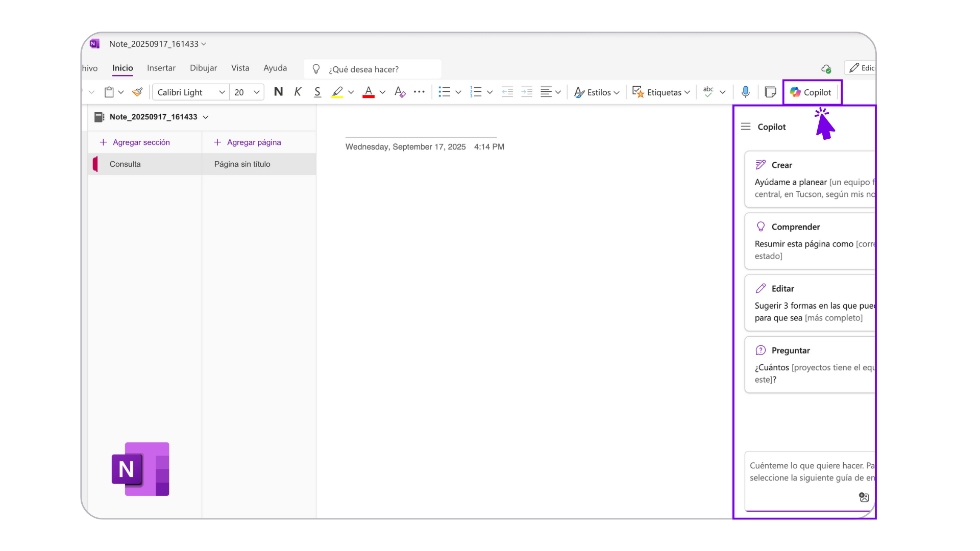Viewport: 980px width, 551px height.
Task: Click Agregar sección link
Action: tap(141, 142)
